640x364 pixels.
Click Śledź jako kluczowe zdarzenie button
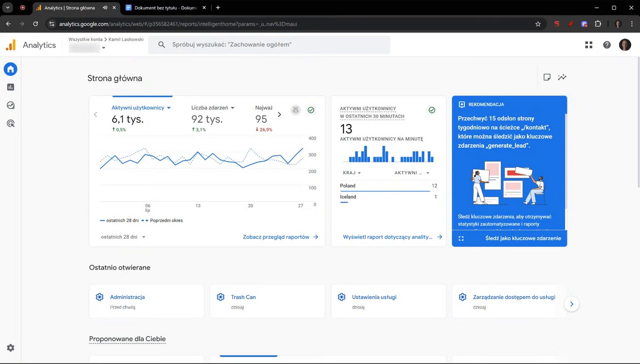coord(523,239)
